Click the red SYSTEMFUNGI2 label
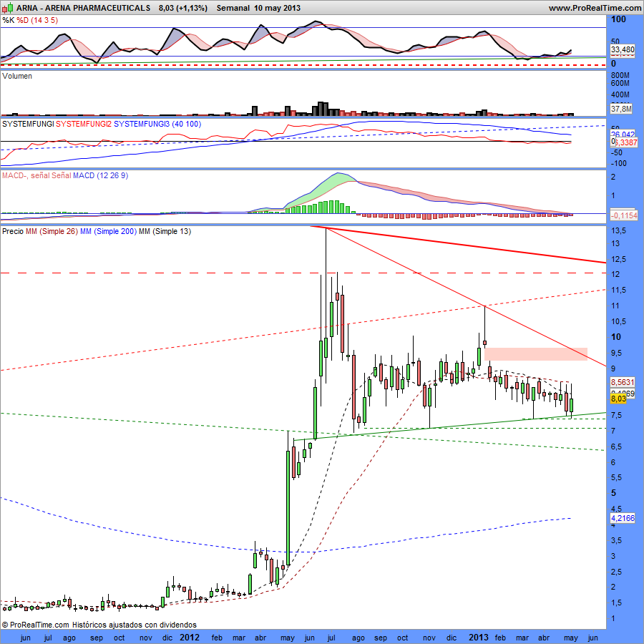Image resolution: width=644 pixels, height=644 pixels. point(84,124)
